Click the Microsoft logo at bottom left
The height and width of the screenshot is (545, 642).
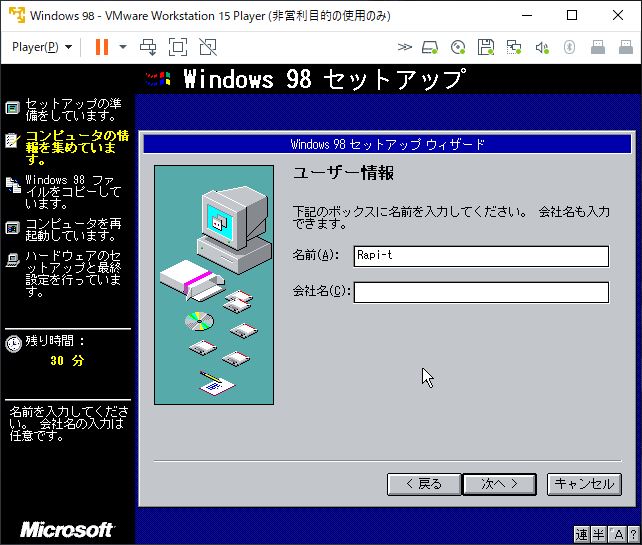tap(67, 529)
